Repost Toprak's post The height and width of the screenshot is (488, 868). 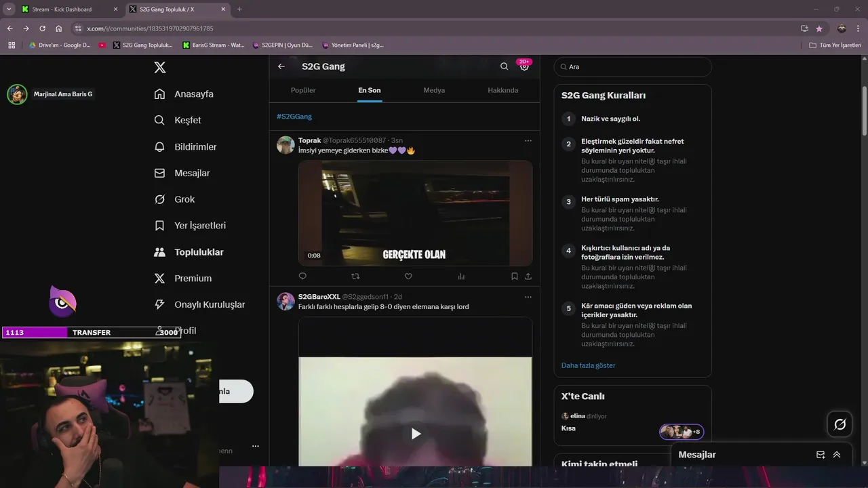355,277
